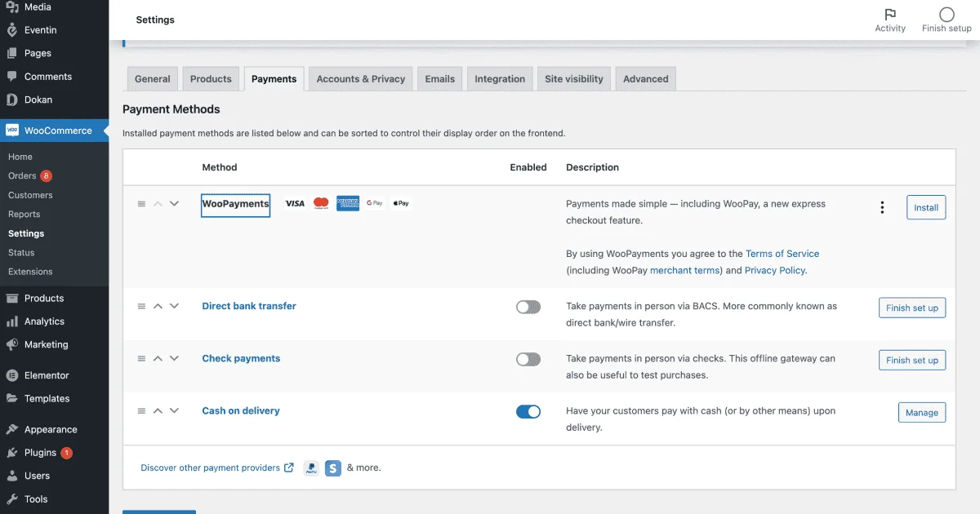The image size is (980, 514).
Task: Switch to the Products settings tab
Action: [211, 79]
